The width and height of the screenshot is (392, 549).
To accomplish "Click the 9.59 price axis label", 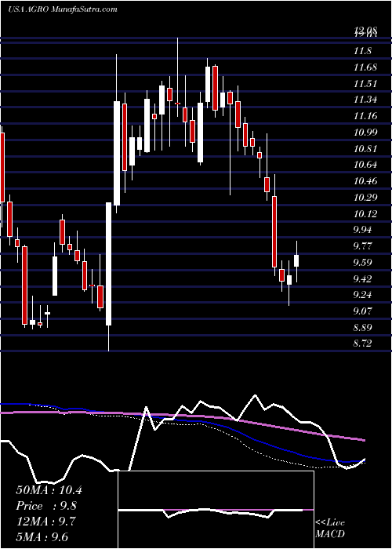I will click(x=362, y=262).
